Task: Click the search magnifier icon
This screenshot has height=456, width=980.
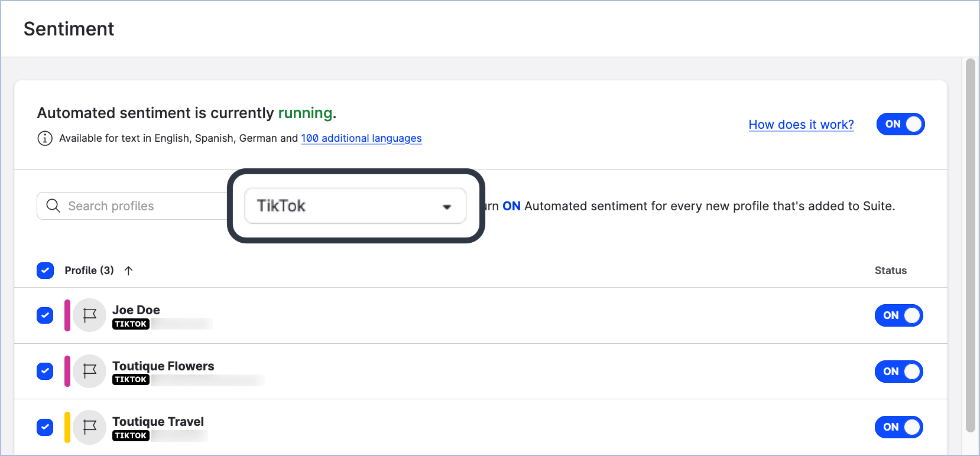Action: coord(53,206)
